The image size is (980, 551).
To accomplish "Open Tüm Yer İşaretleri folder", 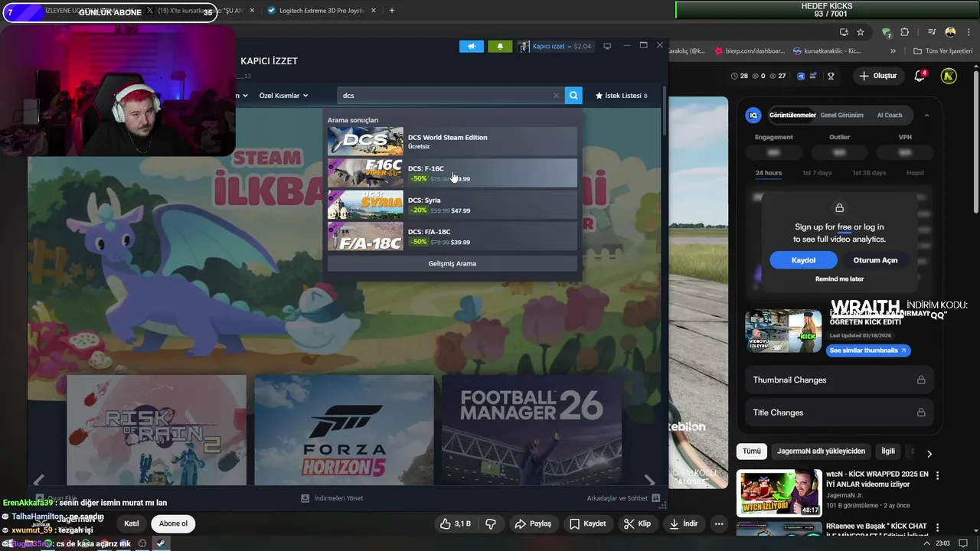I will 943,51.
